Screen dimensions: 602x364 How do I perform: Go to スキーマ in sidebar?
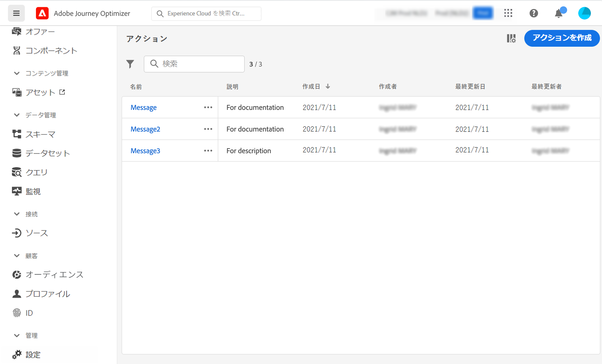tap(40, 134)
